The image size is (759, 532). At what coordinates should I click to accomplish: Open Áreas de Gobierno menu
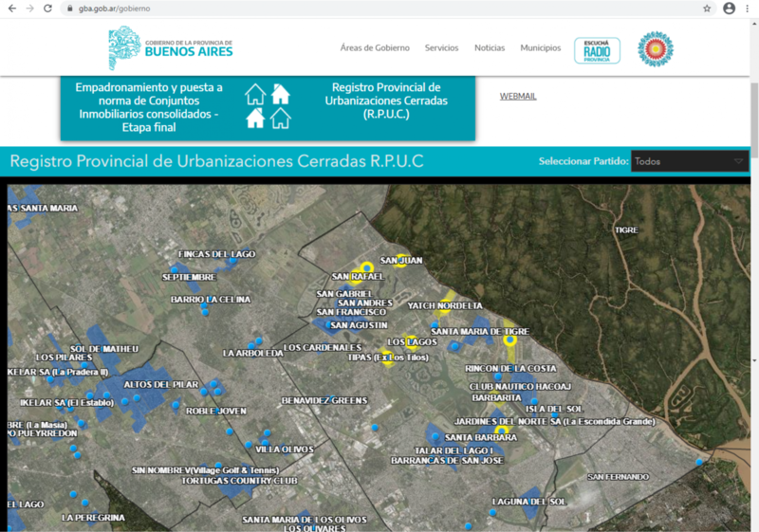tap(375, 48)
